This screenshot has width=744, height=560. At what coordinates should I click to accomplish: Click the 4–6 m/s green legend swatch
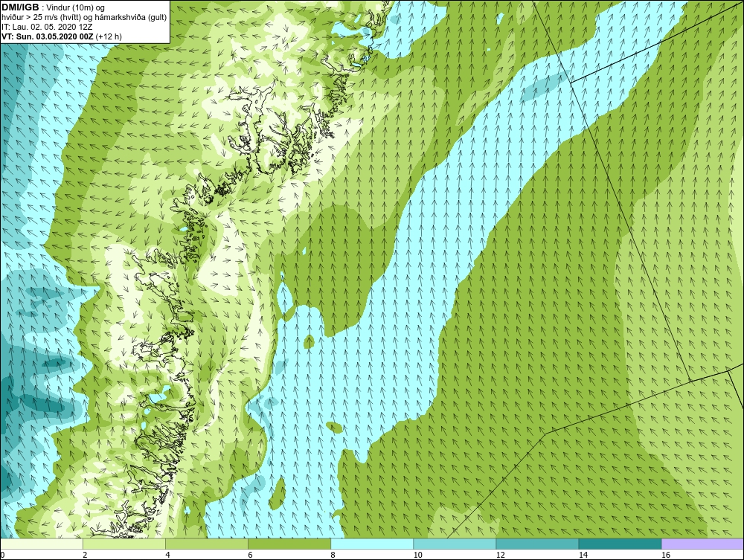click(207, 544)
